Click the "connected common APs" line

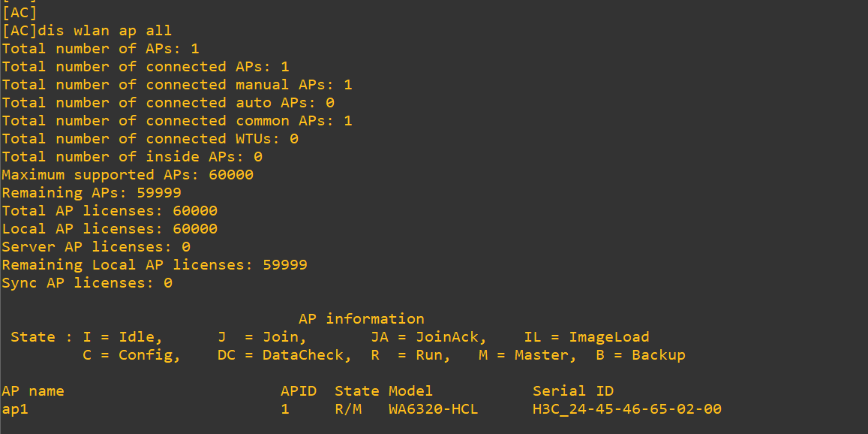click(x=176, y=121)
